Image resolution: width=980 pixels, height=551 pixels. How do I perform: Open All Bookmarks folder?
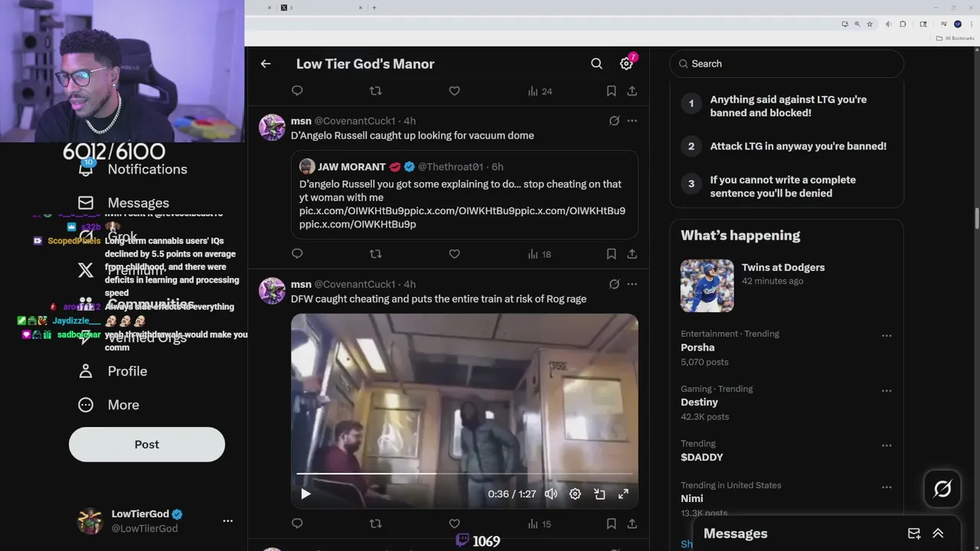click(955, 38)
